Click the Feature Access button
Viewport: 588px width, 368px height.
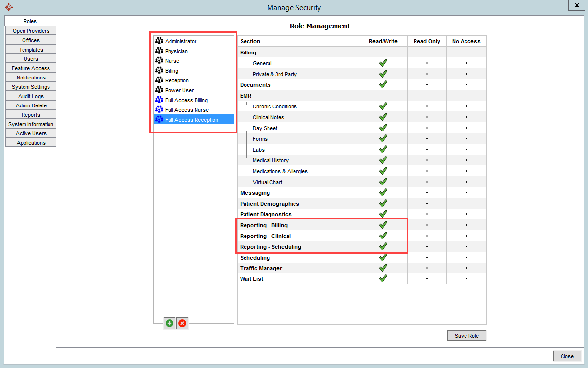click(x=30, y=68)
